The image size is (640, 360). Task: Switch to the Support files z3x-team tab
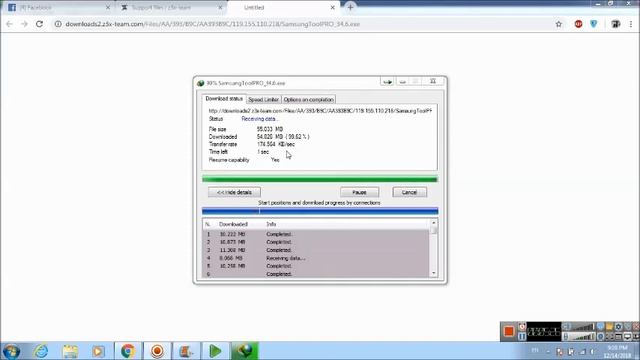point(171,8)
